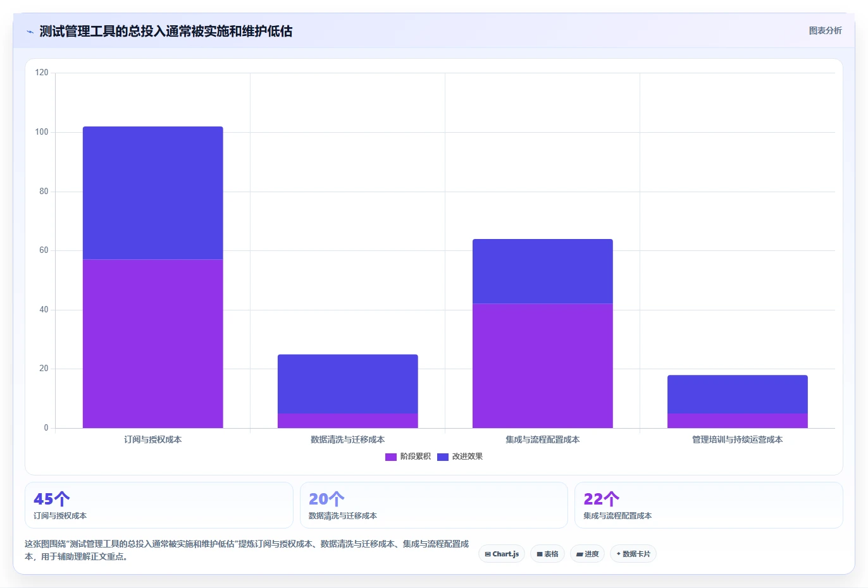Open the 45个 订阅与授权成本 stat card
The width and height of the screenshot is (868, 588).
[159, 505]
